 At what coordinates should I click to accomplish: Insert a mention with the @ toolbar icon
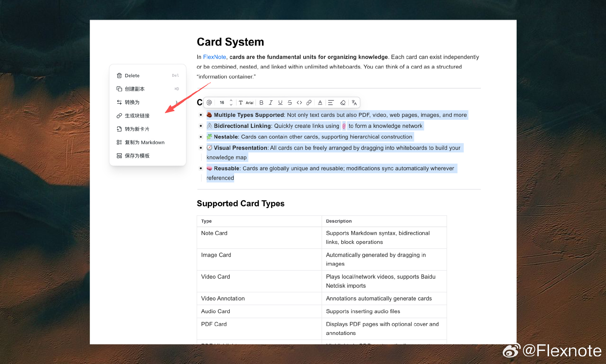[209, 102]
